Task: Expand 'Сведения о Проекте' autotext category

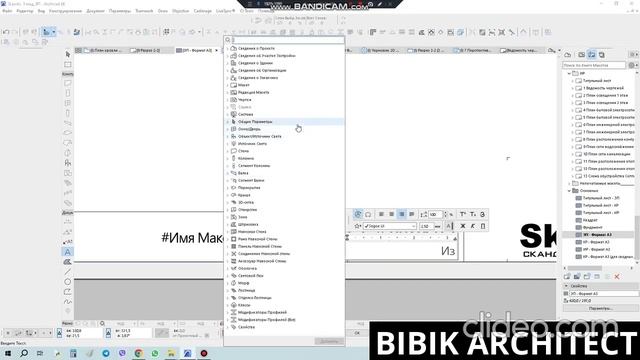Action: (x=227, y=48)
